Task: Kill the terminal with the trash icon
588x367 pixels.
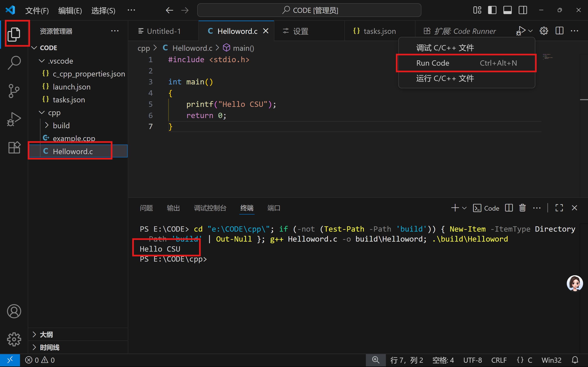Action: (x=522, y=208)
